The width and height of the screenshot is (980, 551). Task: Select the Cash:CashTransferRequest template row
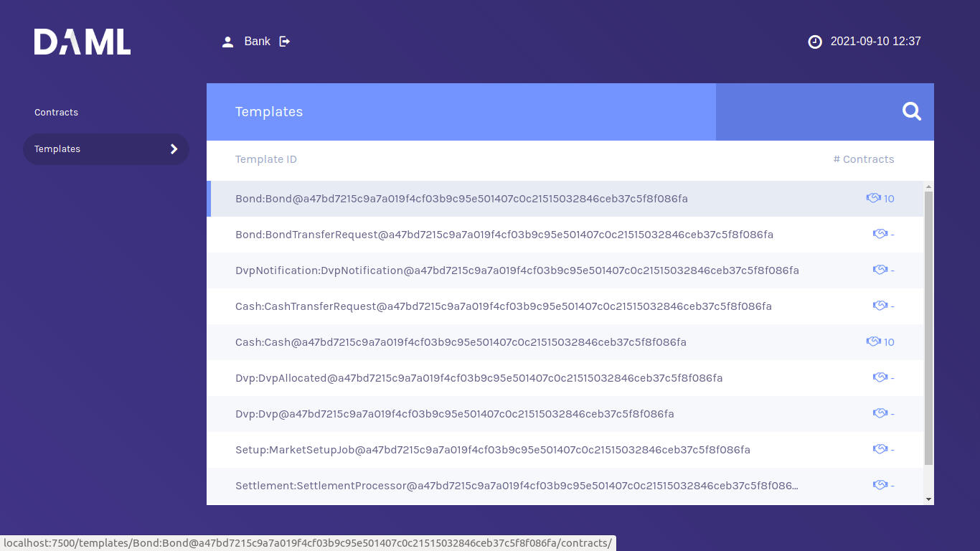coord(503,306)
